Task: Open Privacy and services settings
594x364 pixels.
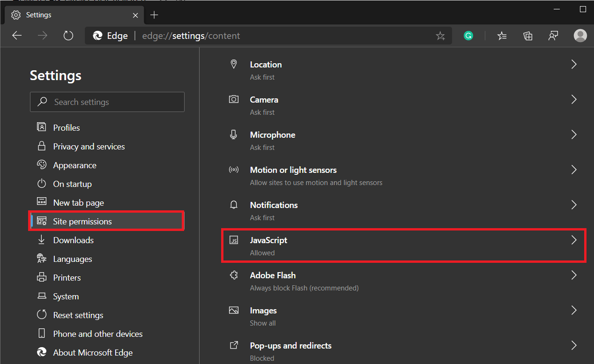Action: coord(89,146)
